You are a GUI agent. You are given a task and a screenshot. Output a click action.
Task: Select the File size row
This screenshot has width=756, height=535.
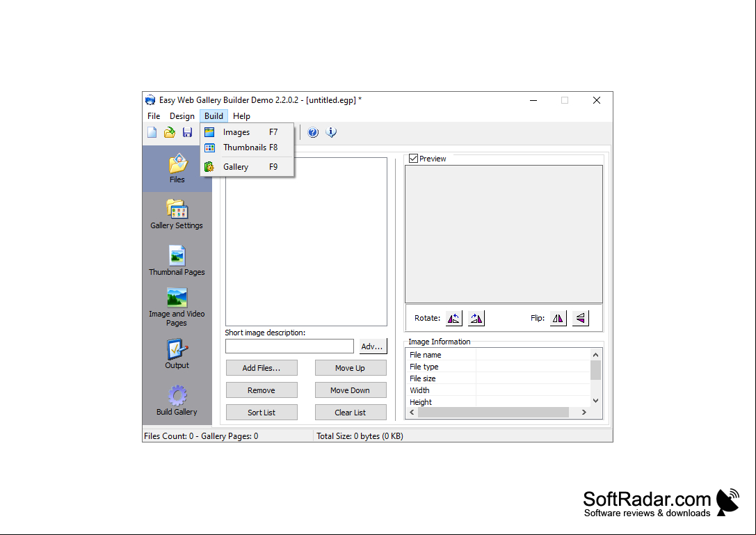(498, 378)
